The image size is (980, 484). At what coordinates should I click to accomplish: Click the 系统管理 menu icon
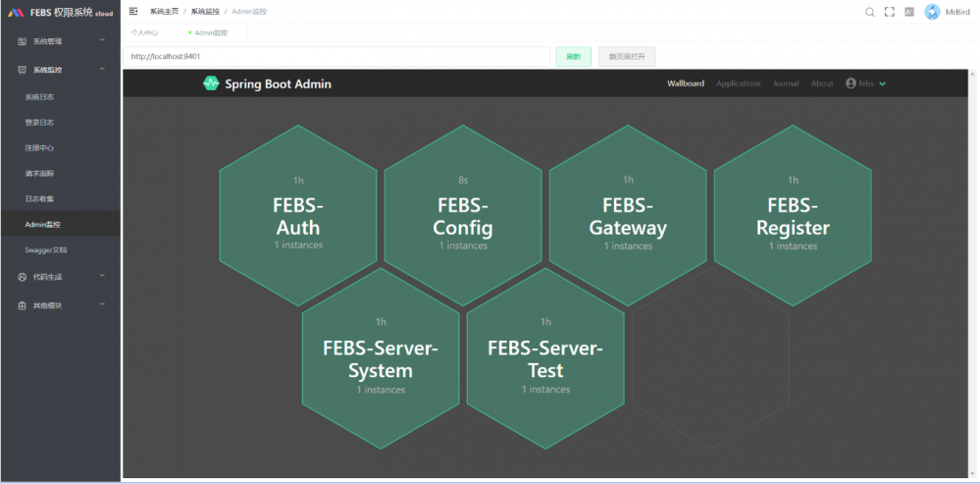point(22,41)
